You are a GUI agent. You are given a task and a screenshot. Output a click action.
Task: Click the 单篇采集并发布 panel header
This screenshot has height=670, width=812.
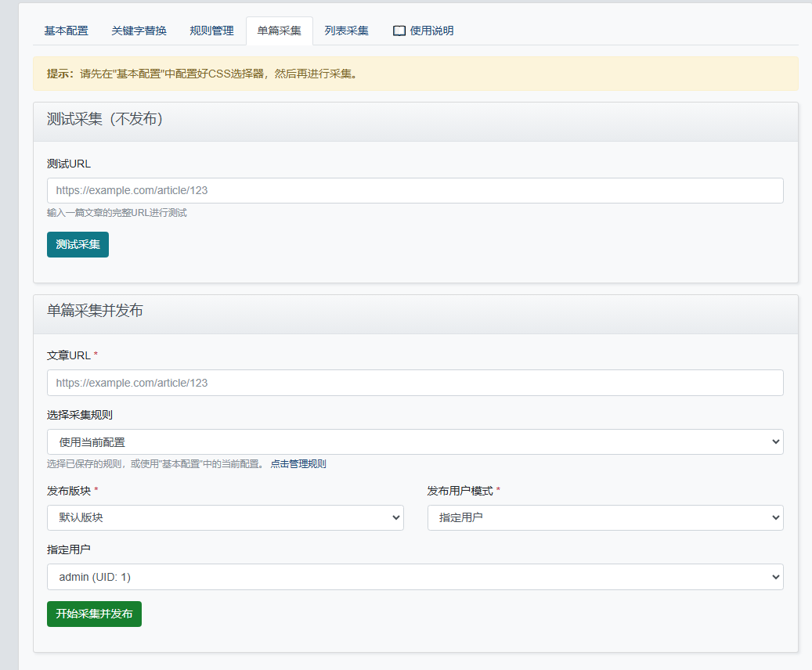coord(95,311)
